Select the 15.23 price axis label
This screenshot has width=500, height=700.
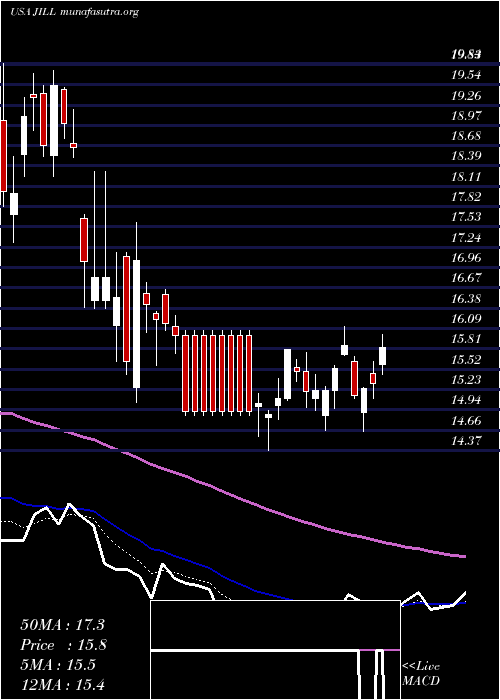coord(466,380)
